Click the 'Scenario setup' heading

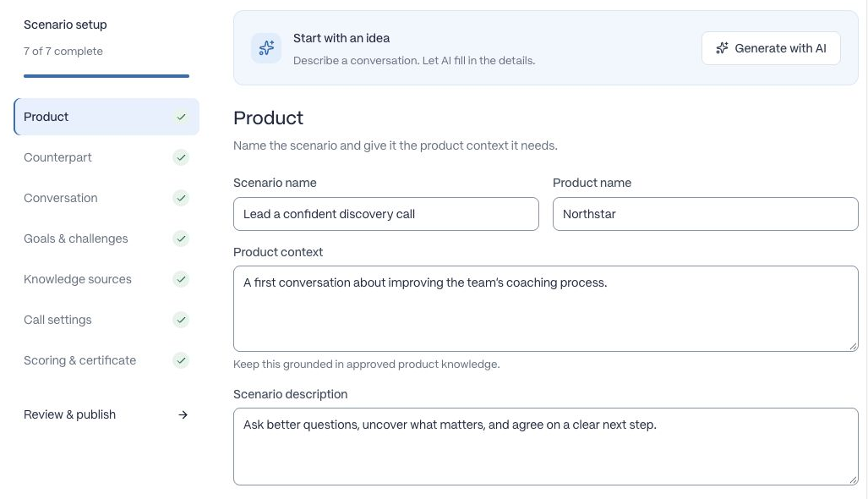pos(65,25)
